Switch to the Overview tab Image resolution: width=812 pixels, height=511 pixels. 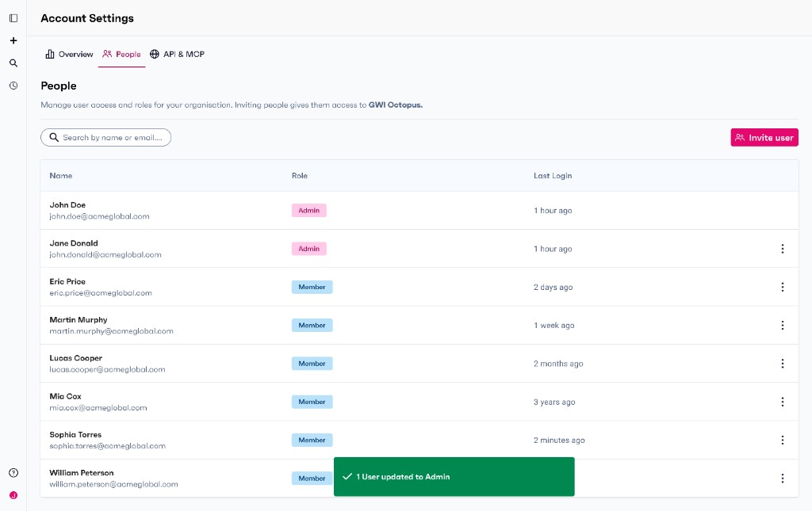point(70,55)
